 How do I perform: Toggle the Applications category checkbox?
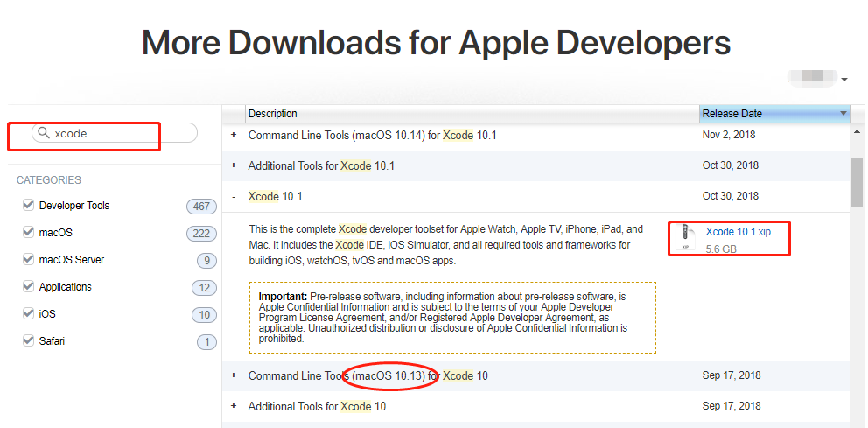pyautogui.click(x=28, y=287)
